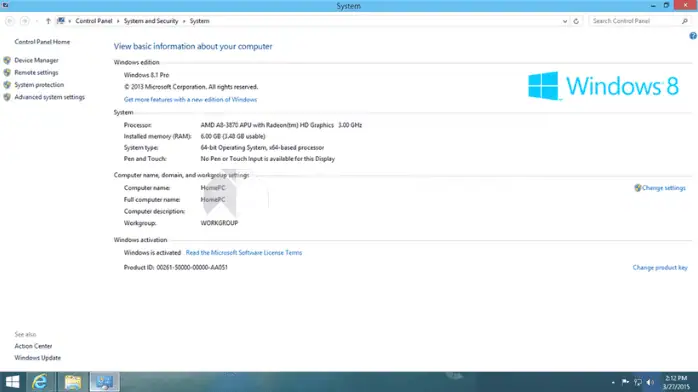Viewport: 698px width, 392px height.
Task: Click the Device Manager shield icon
Action: click(x=7, y=60)
